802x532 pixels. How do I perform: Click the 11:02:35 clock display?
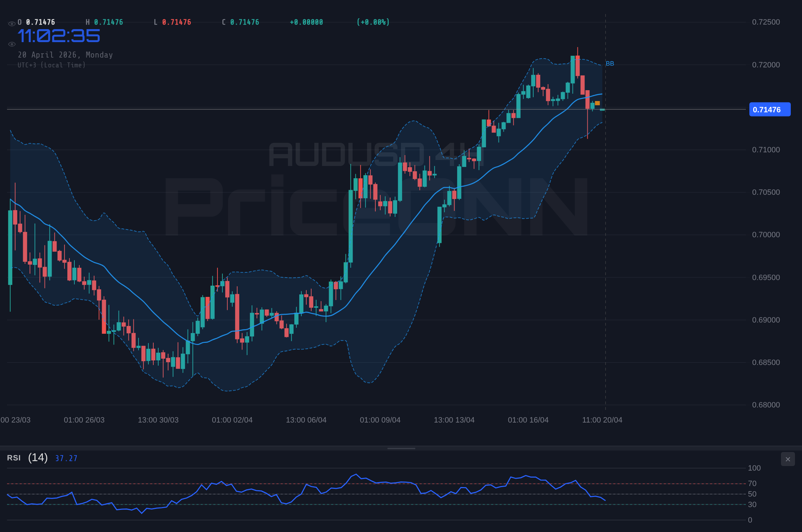(59, 36)
